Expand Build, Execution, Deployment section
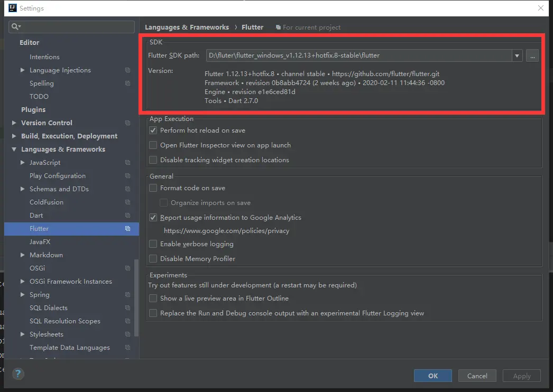Image resolution: width=553 pixels, height=392 pixels. coord(14,136)
